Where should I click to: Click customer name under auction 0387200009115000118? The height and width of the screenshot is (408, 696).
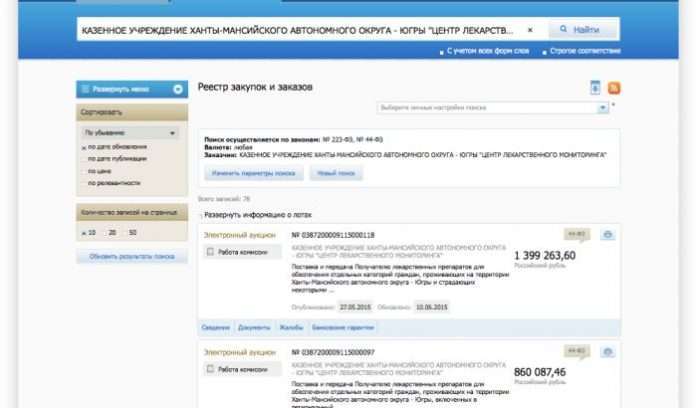(399, 251)
